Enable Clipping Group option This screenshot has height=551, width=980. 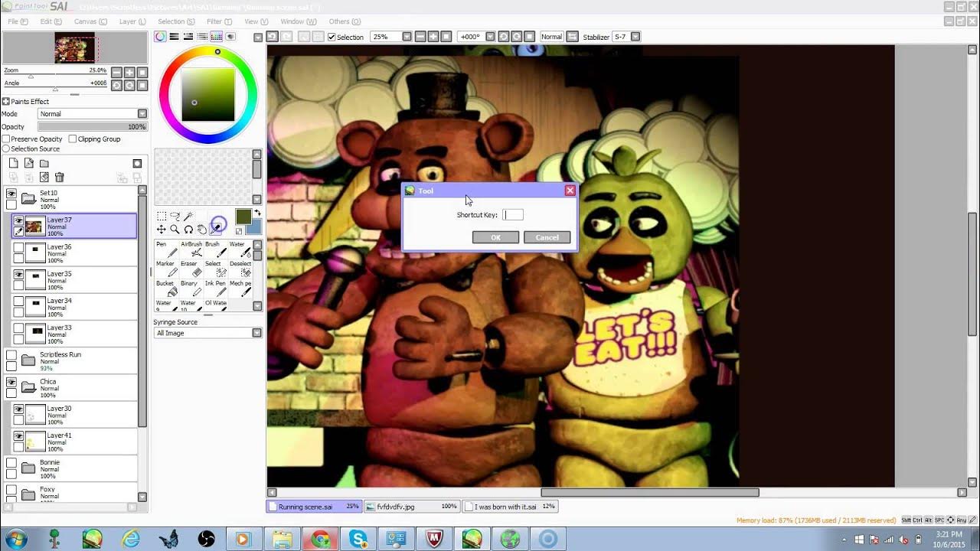pyautogui.click(x=73, y=139)
